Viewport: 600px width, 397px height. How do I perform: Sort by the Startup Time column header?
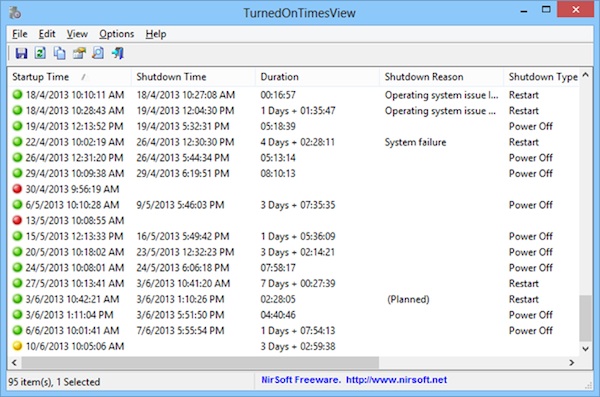[x=69, y=77]
